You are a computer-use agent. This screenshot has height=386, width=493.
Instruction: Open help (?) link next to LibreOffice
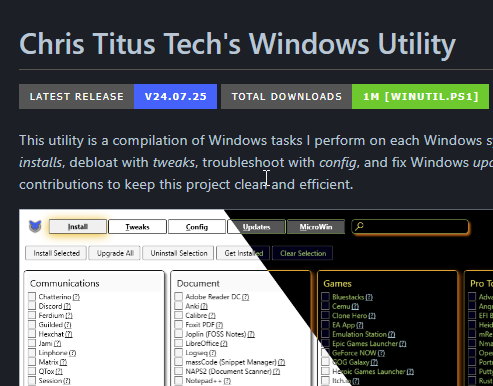(x=224, y=344)
